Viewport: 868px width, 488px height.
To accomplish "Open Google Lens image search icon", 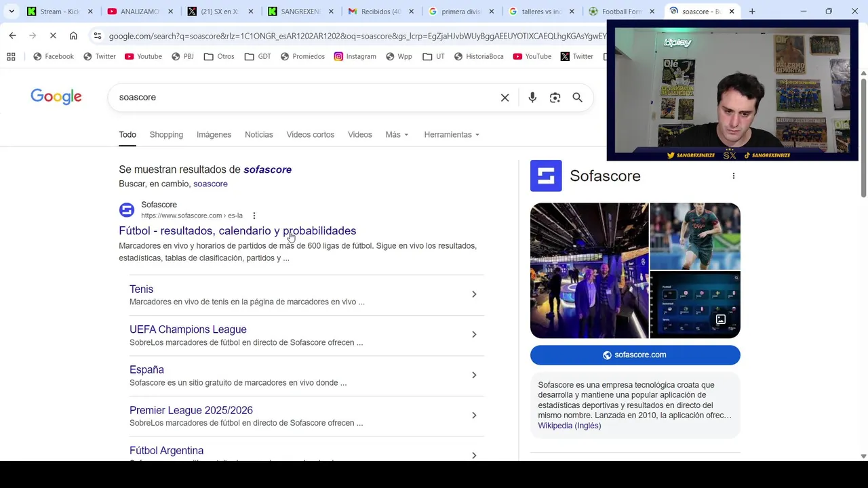I will 555,98.
